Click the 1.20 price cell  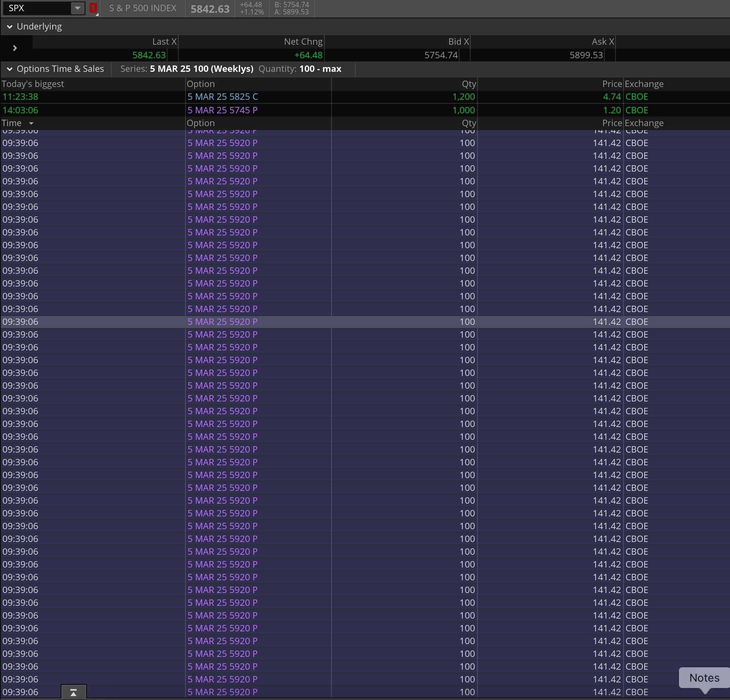tap(612, 110)
